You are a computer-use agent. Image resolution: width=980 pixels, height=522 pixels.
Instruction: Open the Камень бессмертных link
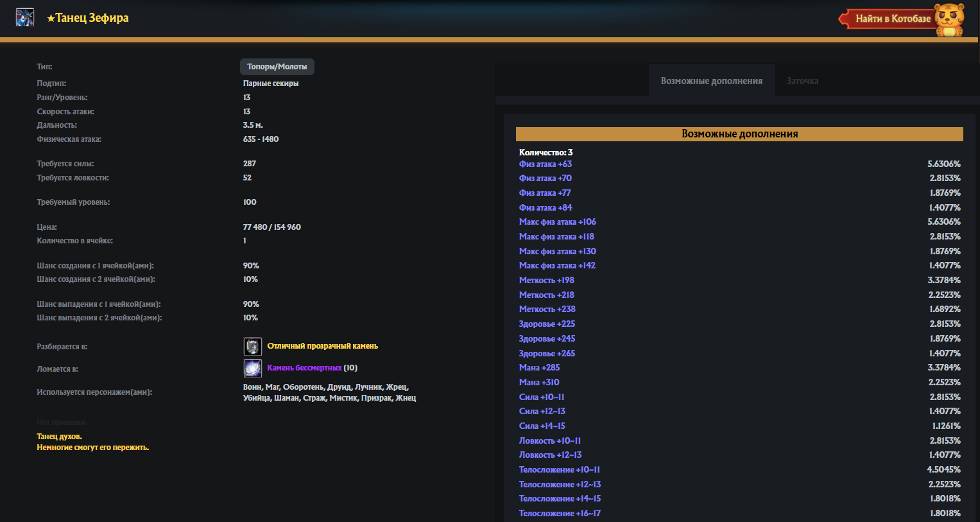pos(304,368)
